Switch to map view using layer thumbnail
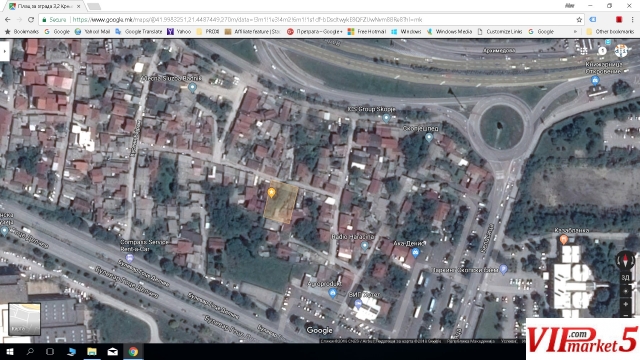 [x=24, y=319]
